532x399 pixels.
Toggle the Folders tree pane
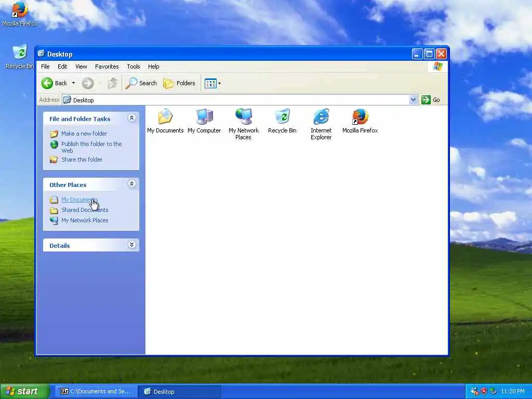click(179, 83)
